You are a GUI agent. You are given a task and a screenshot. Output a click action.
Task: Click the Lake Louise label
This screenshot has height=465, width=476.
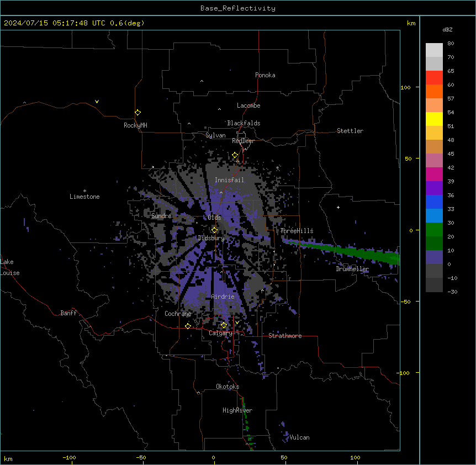click(10, 267)
